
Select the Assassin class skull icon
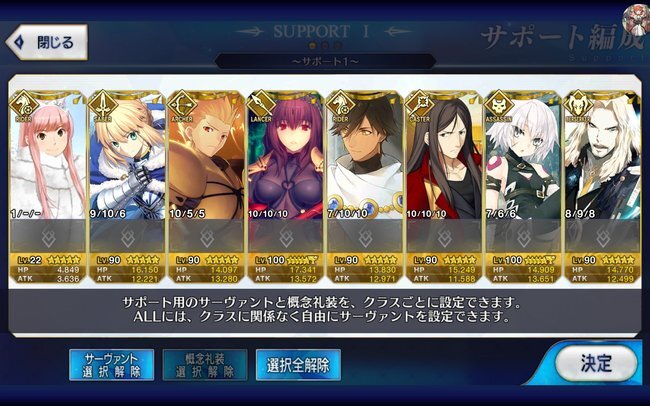[499, 105]
